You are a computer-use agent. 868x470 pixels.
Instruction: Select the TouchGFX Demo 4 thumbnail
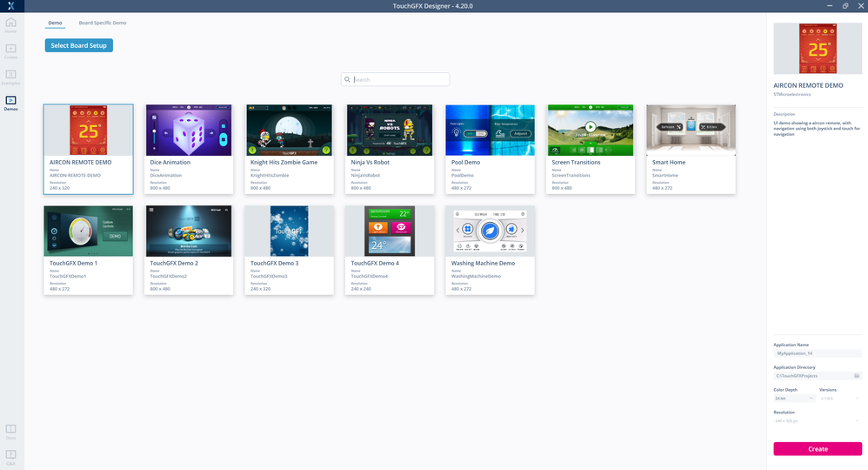[x=390, y=231]
